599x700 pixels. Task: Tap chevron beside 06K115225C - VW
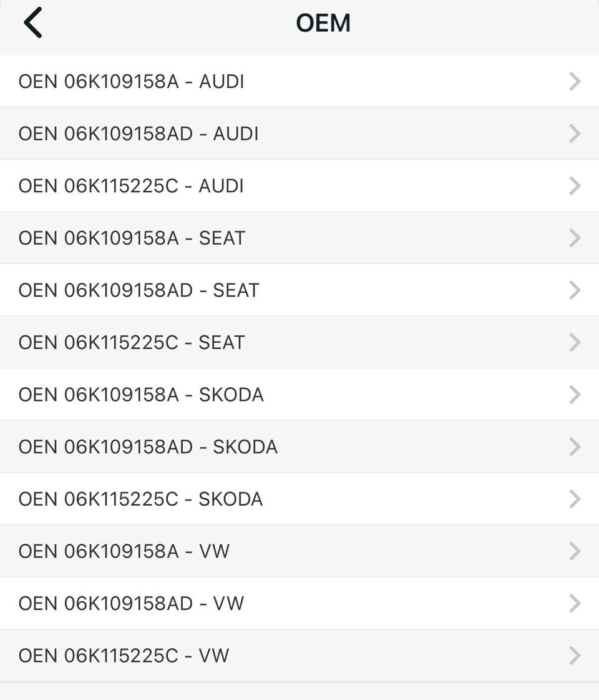click(x=575, y=655)
